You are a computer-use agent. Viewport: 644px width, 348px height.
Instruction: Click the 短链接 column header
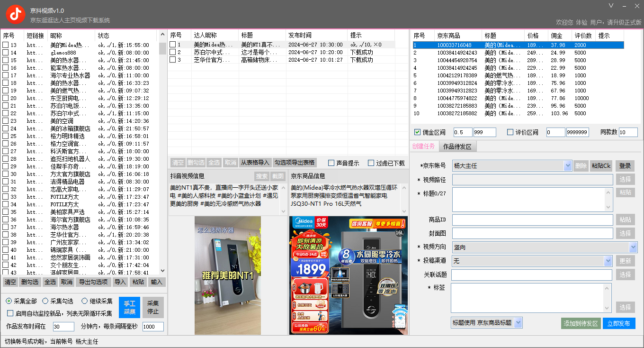[36, 36]
